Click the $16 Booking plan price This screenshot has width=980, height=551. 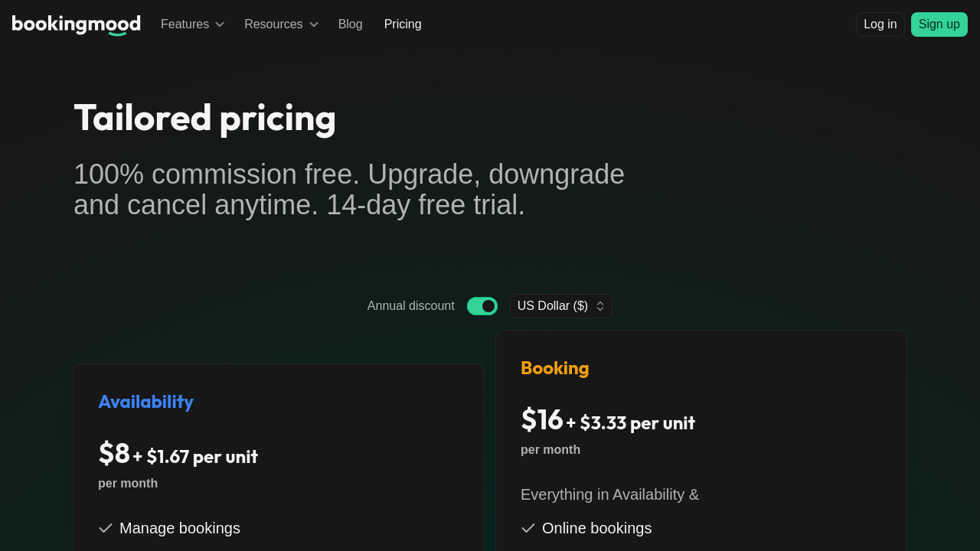(x=542, y=420)
